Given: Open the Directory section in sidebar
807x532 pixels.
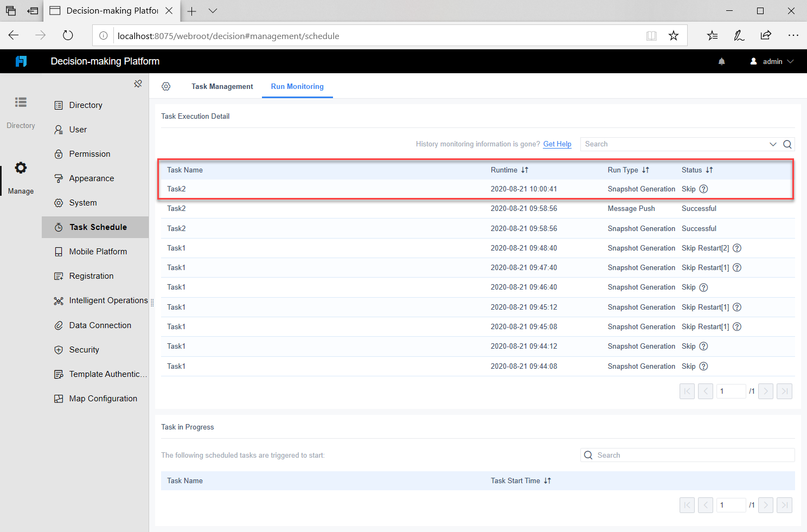Looking at the screenshot, I should [x=86, y=105].
